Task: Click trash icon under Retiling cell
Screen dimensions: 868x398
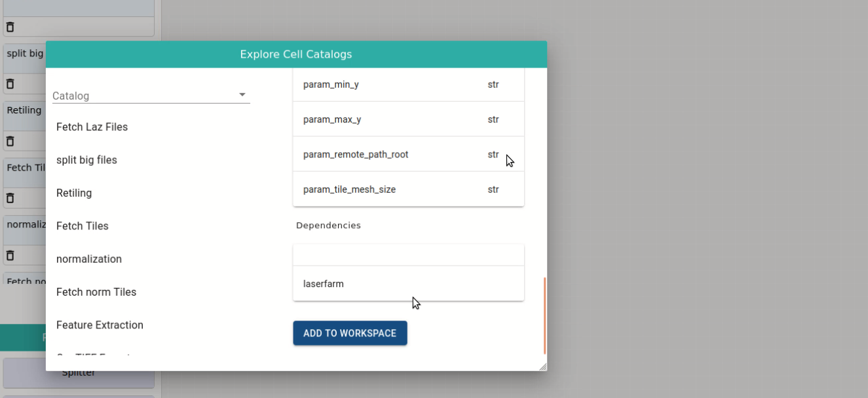Action: tap(10, 141)
